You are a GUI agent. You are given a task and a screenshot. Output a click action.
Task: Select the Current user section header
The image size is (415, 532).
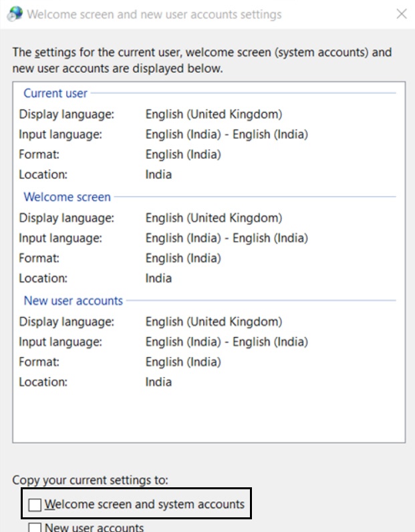[x=55, y=93]
